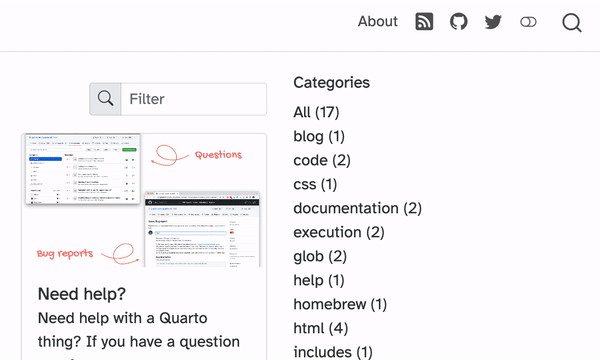Open the About page link
This screenshot has width=600, height=360.
[378, 21]
